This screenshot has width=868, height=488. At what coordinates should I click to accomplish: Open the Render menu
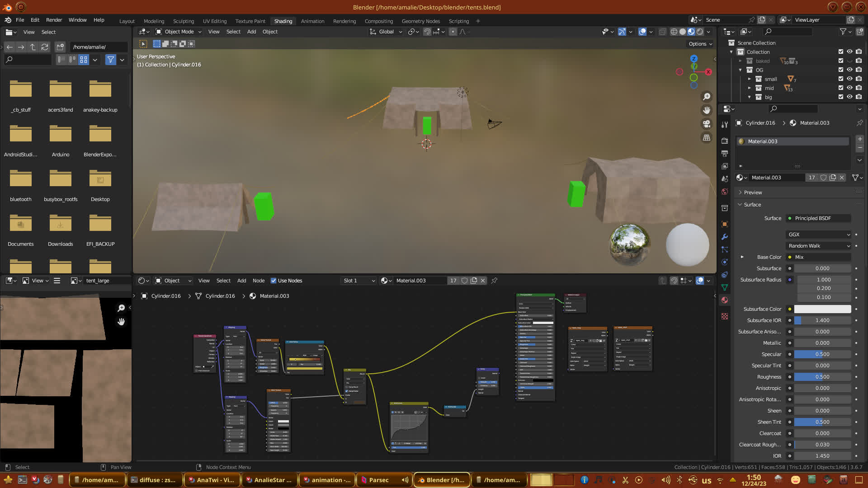click(54, 20)
